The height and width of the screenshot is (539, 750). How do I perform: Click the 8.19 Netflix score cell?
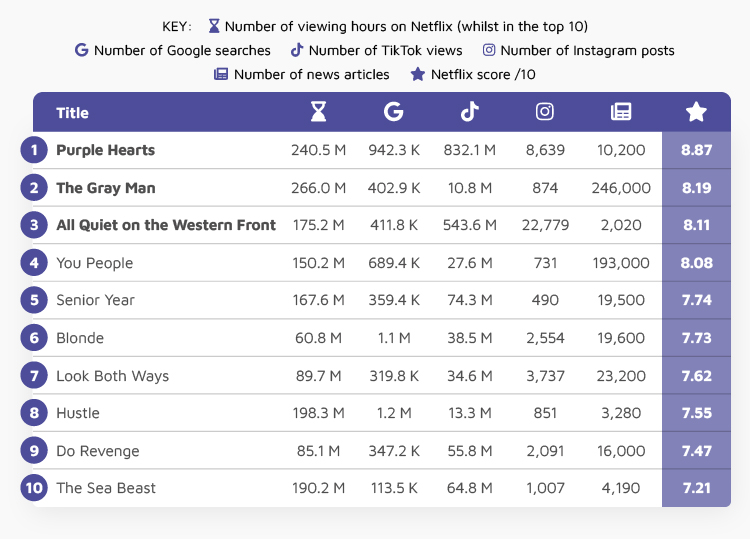click(x=696, y=187)
